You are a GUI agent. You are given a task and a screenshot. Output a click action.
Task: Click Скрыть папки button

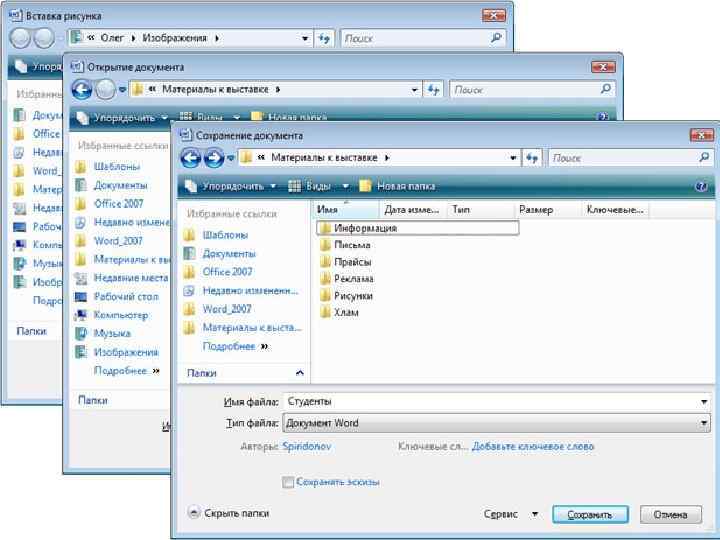(229, 513)
